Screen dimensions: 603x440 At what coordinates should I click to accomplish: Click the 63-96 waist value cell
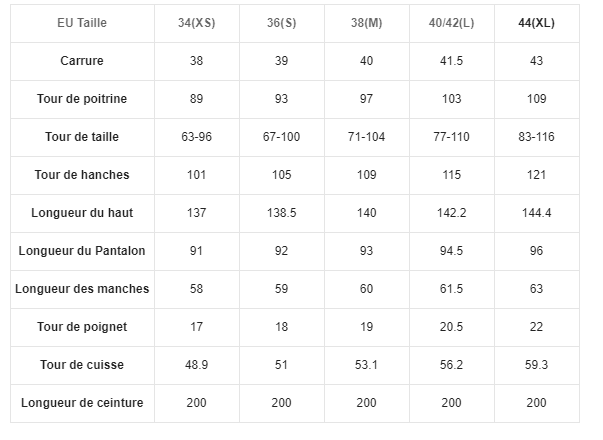pos(197,137)
